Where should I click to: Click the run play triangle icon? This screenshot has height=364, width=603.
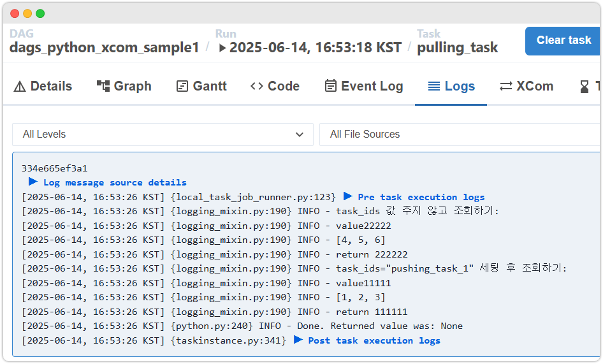[222, 48]
